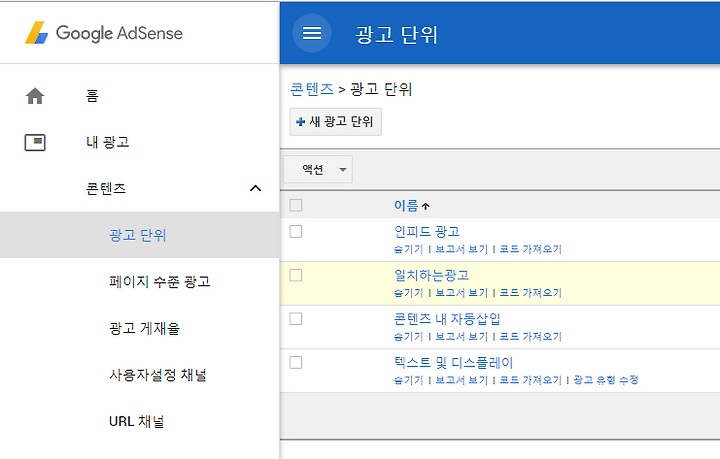
Task: Click 코드 가져오기 under 일치하는광고
Action: [530, 292]
